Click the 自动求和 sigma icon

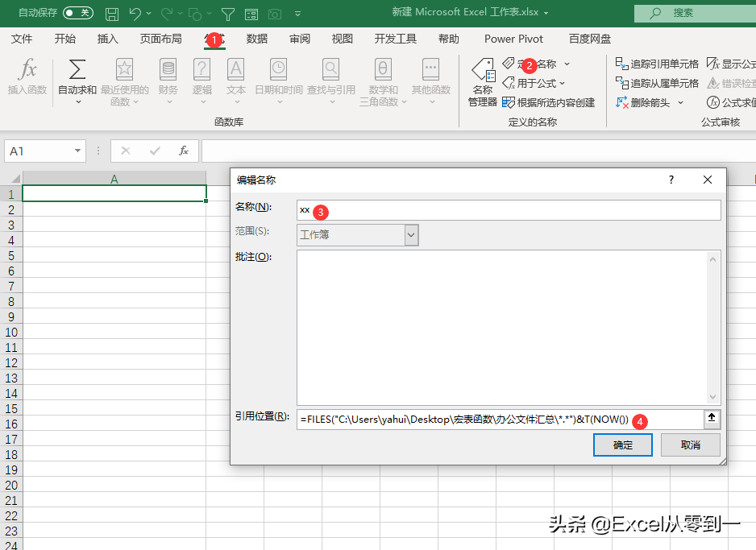77,69
